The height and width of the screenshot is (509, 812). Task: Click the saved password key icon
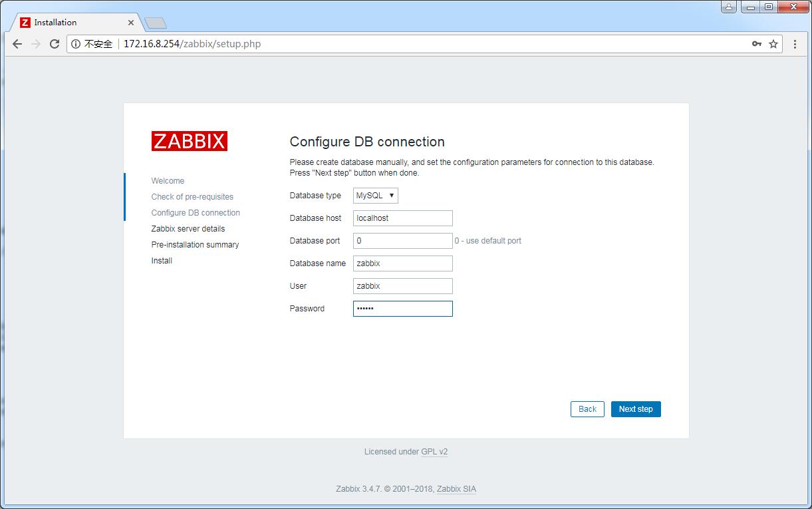[x=756, y=44]
